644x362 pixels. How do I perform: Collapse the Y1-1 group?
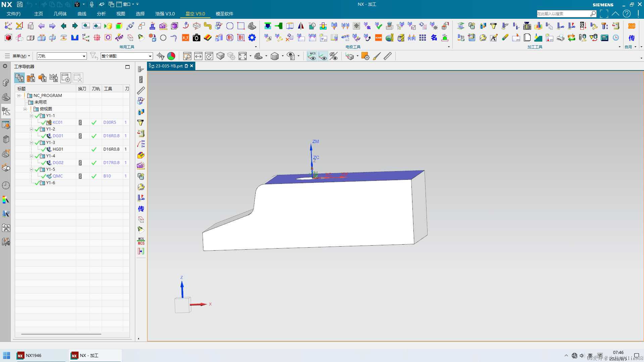[x=32, y=116]
